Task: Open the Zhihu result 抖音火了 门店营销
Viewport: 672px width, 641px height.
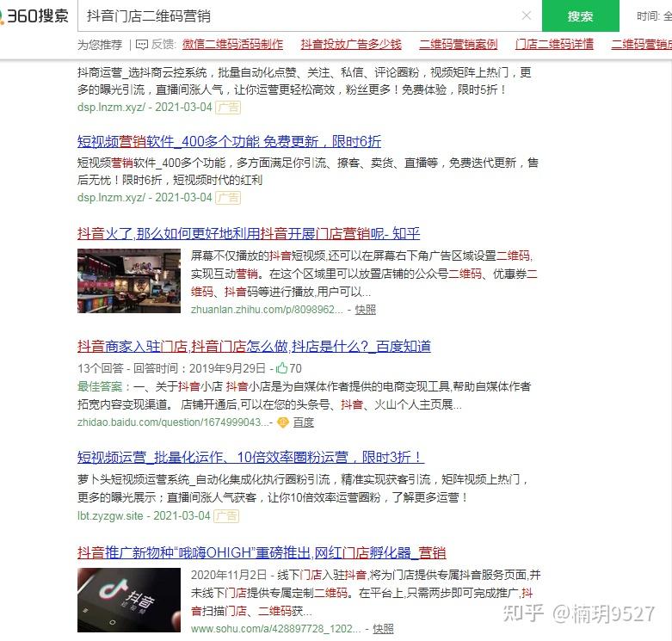Action: pos(249,233)
